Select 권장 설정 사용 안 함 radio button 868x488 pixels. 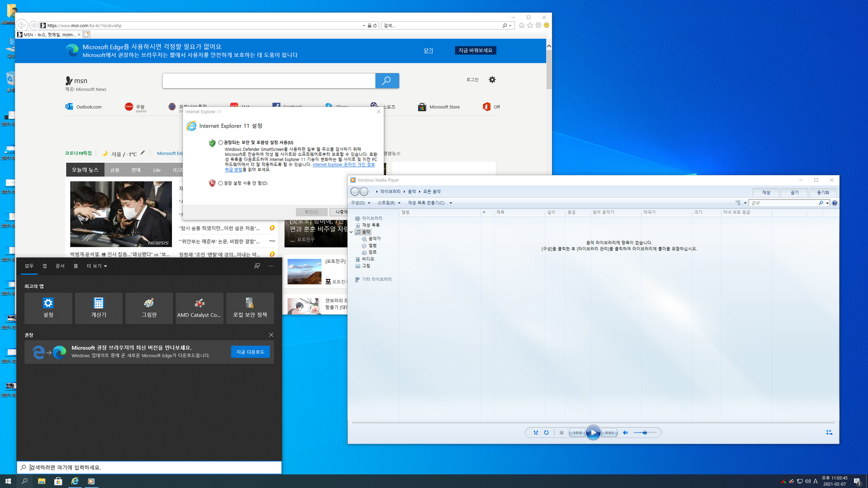pos(220,183)
